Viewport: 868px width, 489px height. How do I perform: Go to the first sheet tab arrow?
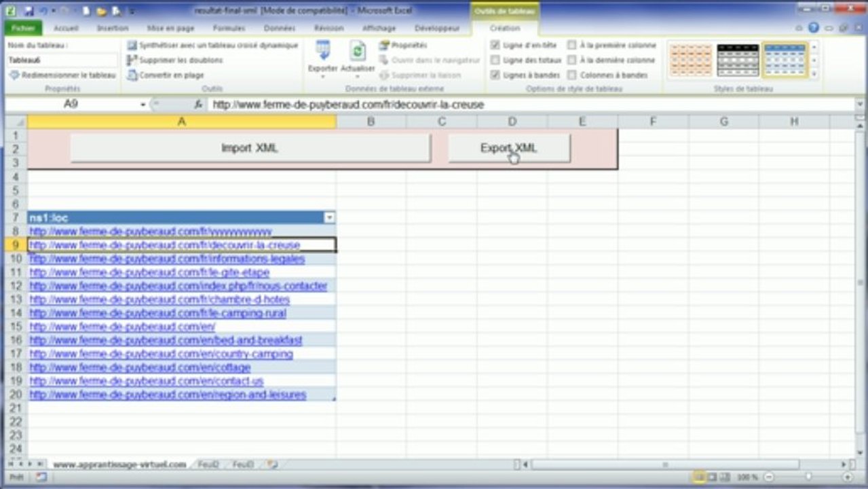coord(12,465)
